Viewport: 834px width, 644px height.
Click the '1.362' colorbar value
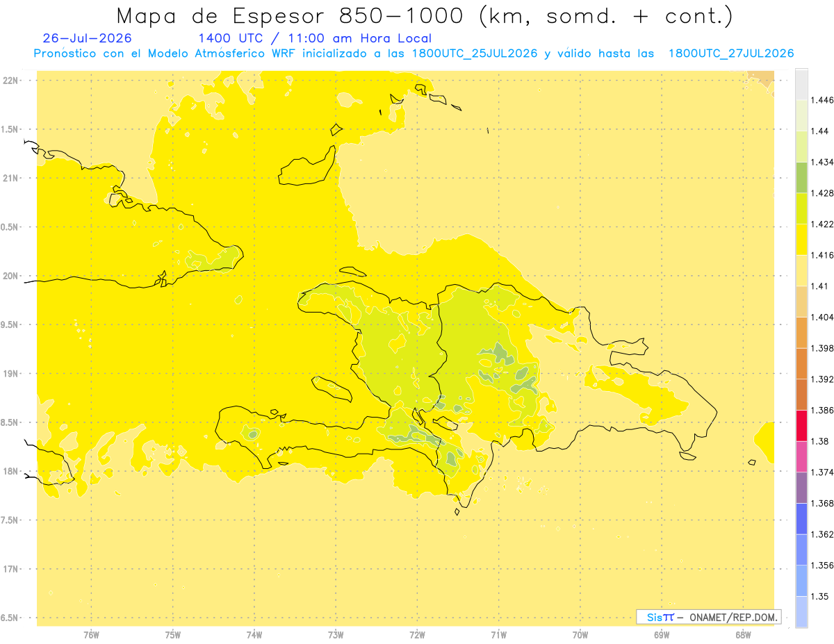tap(821, 534)
